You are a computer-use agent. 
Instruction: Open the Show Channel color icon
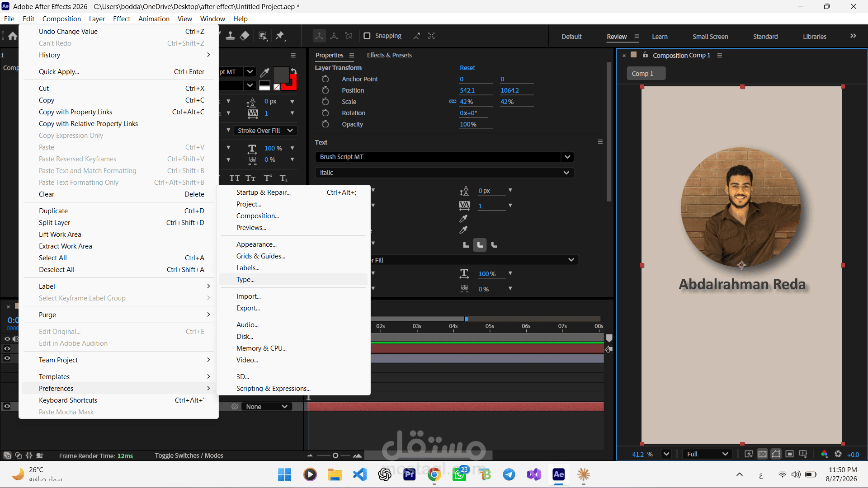point(824,454)
